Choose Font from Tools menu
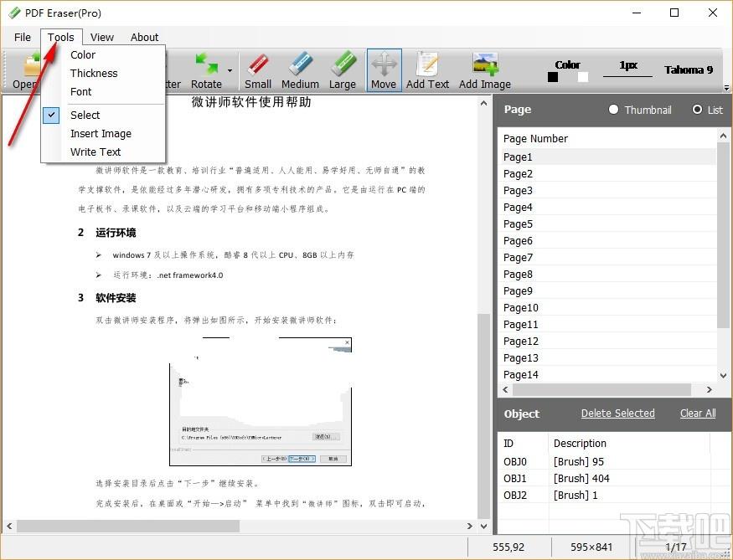 click(103, 91)
